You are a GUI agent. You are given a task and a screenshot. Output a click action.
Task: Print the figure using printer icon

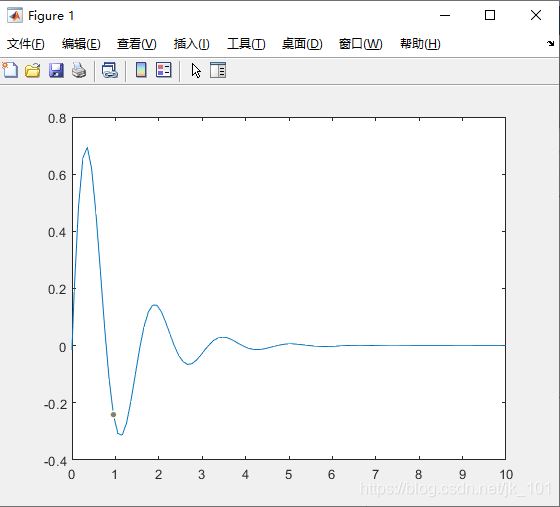coord(79,70)
